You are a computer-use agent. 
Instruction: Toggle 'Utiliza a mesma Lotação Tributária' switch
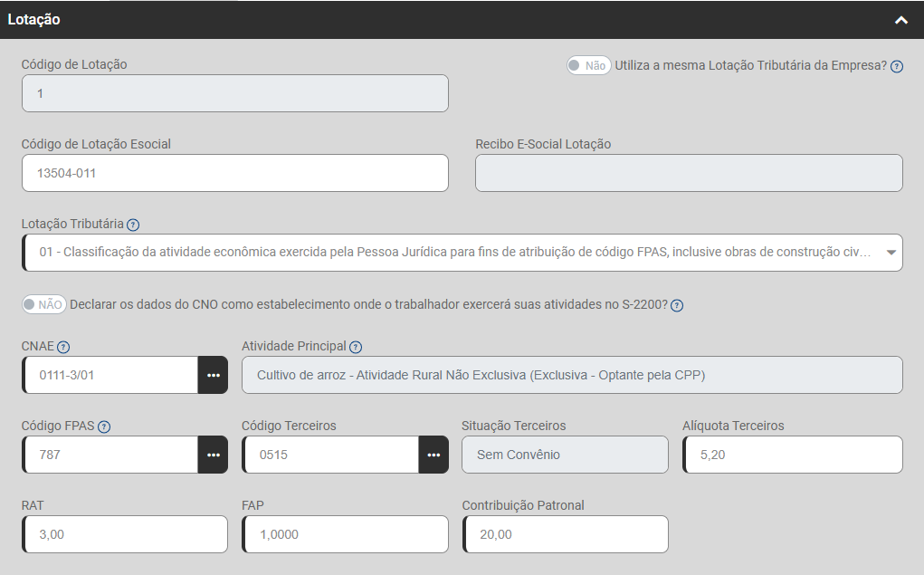(588, 65)
